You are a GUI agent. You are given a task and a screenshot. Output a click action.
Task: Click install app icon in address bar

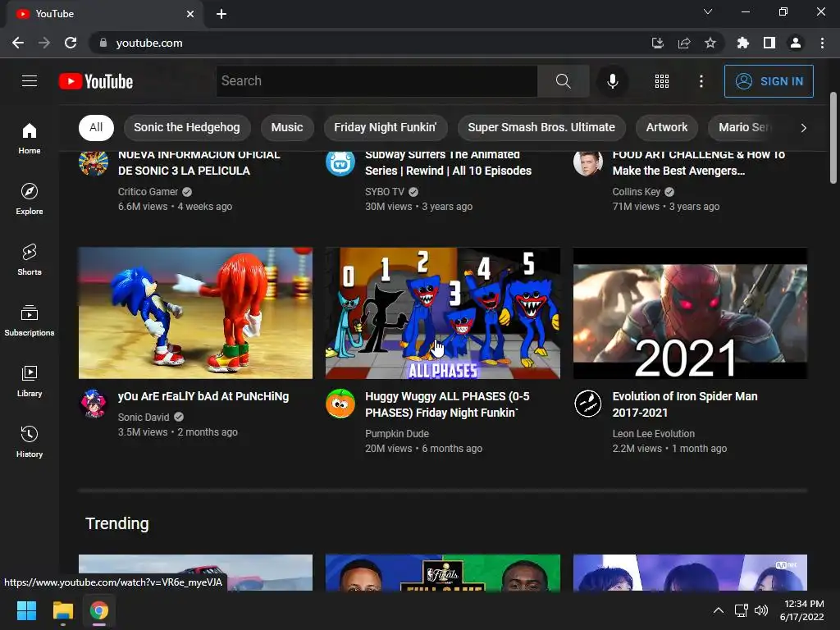[657, 43]
